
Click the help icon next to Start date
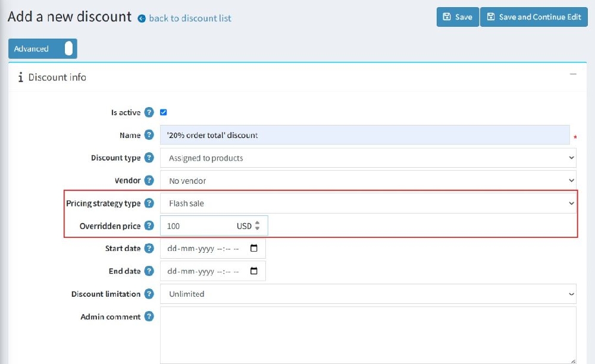pos(149,249)
